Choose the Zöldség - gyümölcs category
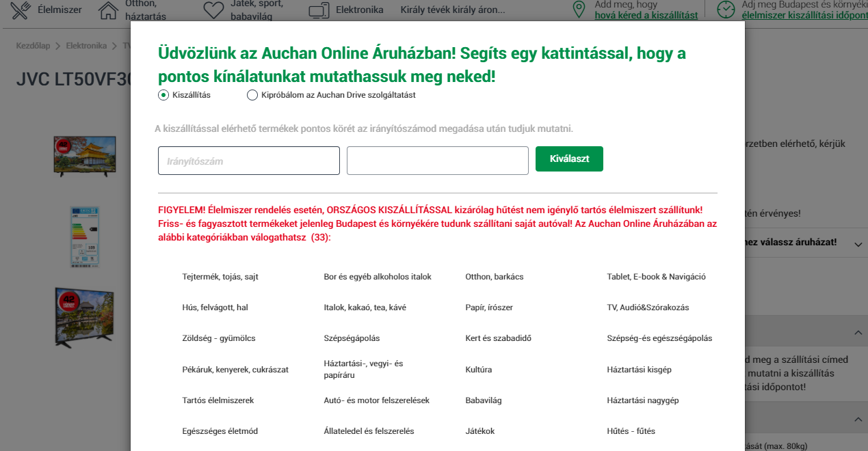Screen dimensions: 868x451 [219, 338]
